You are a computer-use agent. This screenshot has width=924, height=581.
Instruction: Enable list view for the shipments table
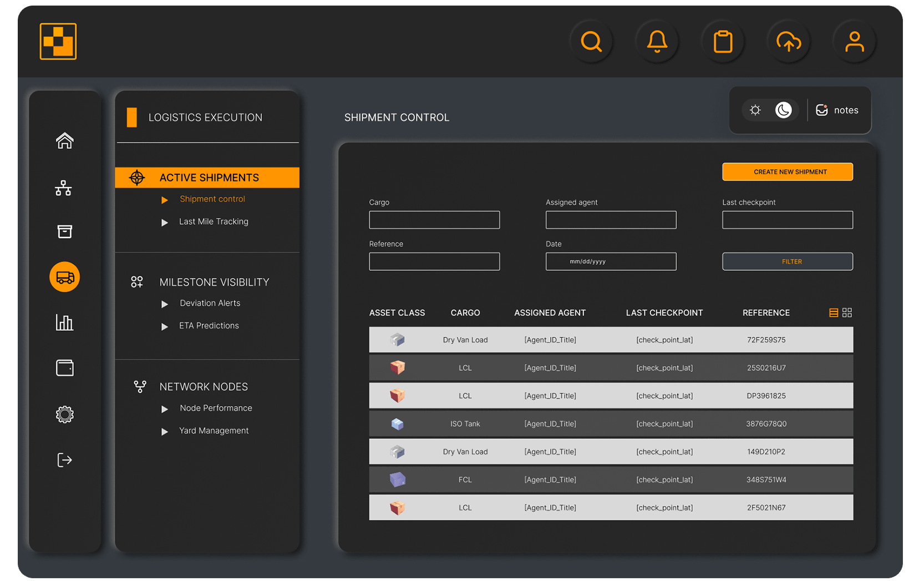832,312
